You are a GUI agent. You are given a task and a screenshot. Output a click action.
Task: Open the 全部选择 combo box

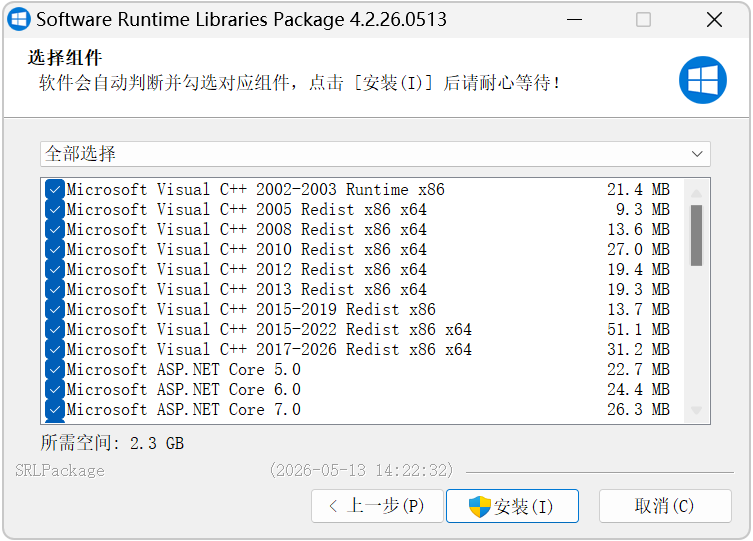pyautogui.click(x=375, y=154)
